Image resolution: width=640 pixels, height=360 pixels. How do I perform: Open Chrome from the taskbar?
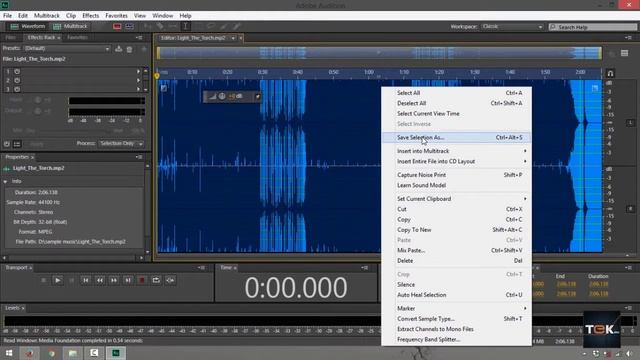(51, 353)
